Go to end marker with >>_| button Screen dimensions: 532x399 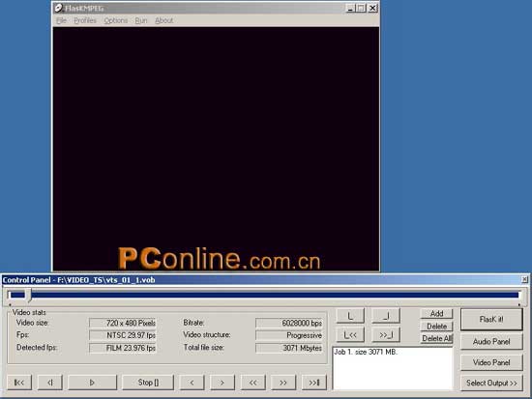pos(386,335)
